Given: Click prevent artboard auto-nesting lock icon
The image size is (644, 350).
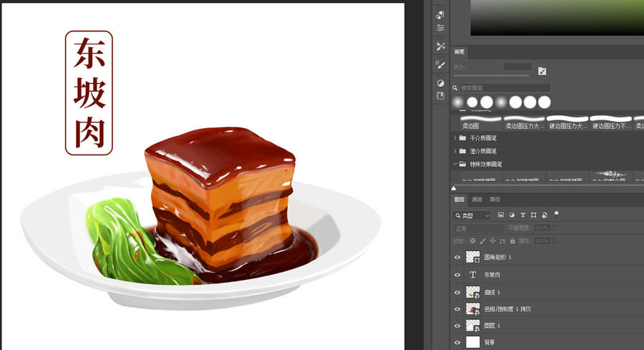Looking at the screenshot, I should [502, 240].
